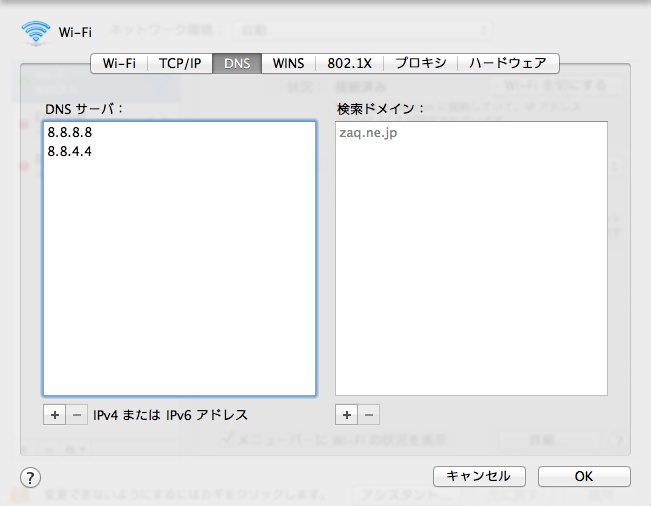
Task: Click the Wi-Fi icon in the header
Action: (35, 32)
